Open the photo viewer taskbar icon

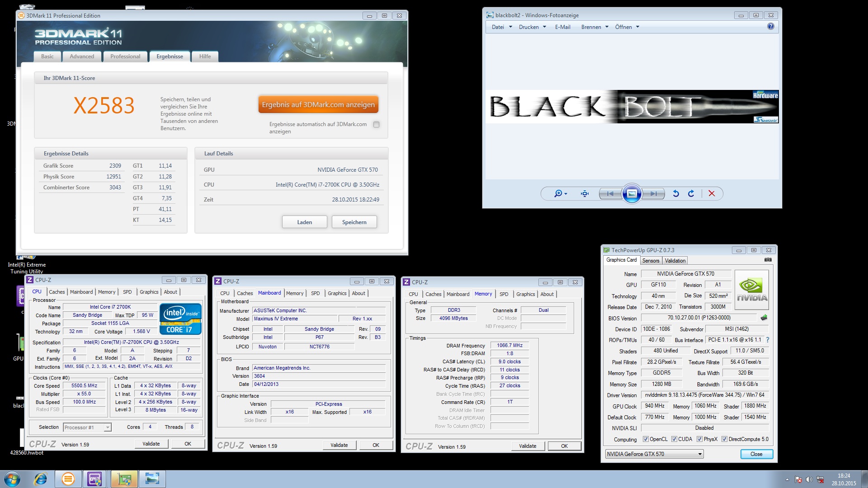click(x=152, y=479)
